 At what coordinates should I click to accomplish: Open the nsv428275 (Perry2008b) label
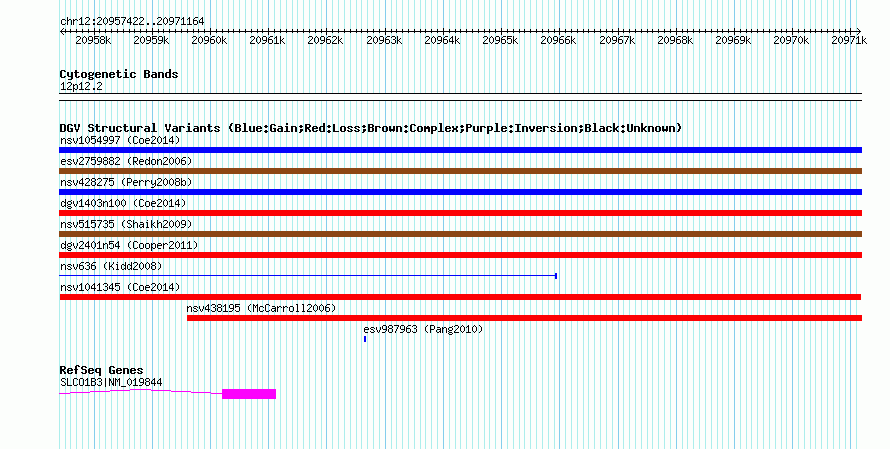click(126, 182)
